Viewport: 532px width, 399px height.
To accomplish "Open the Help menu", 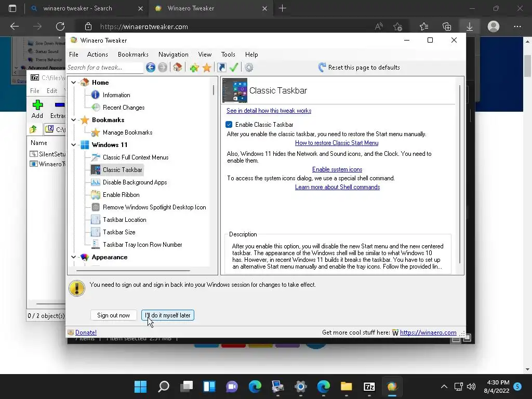I will 251,54.
